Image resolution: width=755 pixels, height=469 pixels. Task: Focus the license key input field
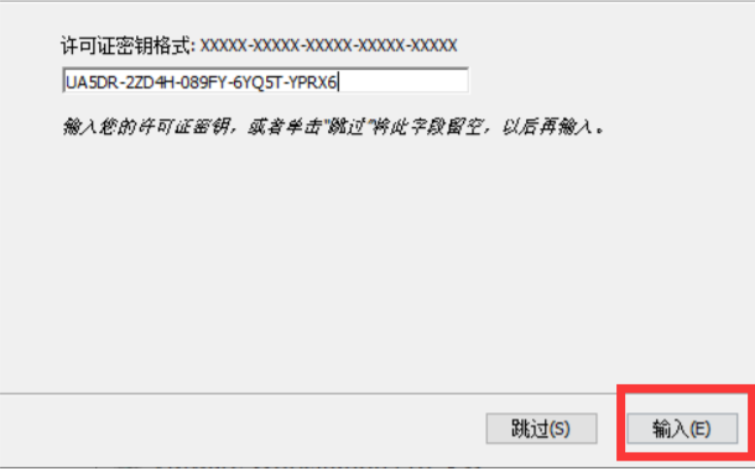pyautogui.click(x=265, y=81)
